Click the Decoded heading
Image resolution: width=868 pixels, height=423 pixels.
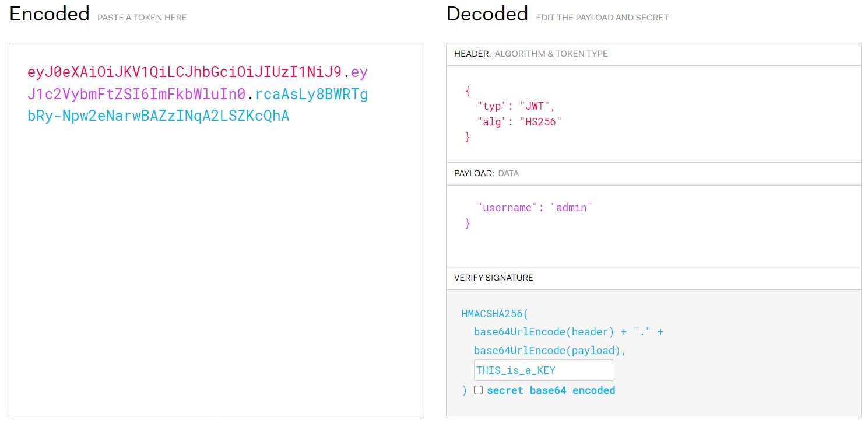pos(487,14)
